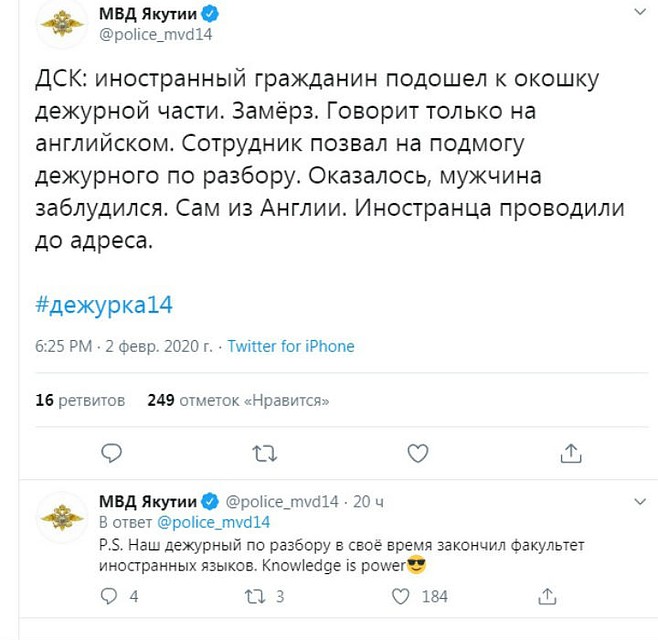
Task: View the list of 16 ретвитов
Action: (x=80, y=400)
